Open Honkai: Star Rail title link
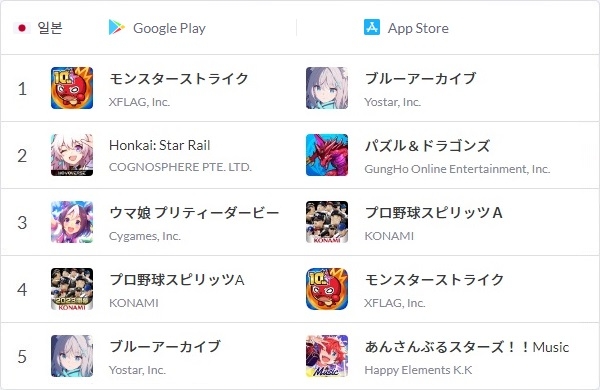Image resolution: width=600 pixels, height=390 pixels. tap(160, 145)
